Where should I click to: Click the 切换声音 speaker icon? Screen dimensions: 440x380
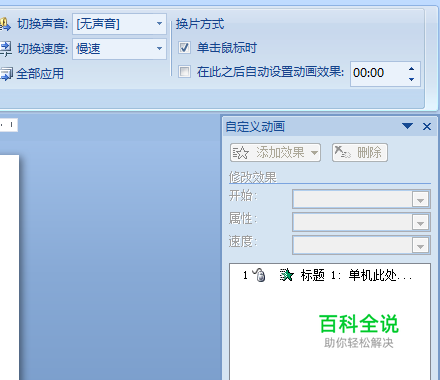pos(5,24)
